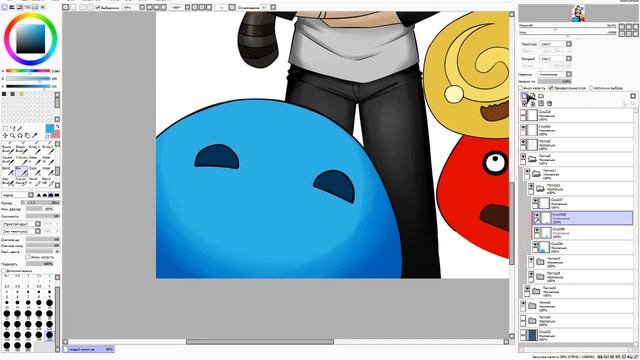Image resolution: width=640 pixels, height=360 pixels.
Task: Open the brush mode dropdown above the edge shapes
Action: (x=18, y=195)
